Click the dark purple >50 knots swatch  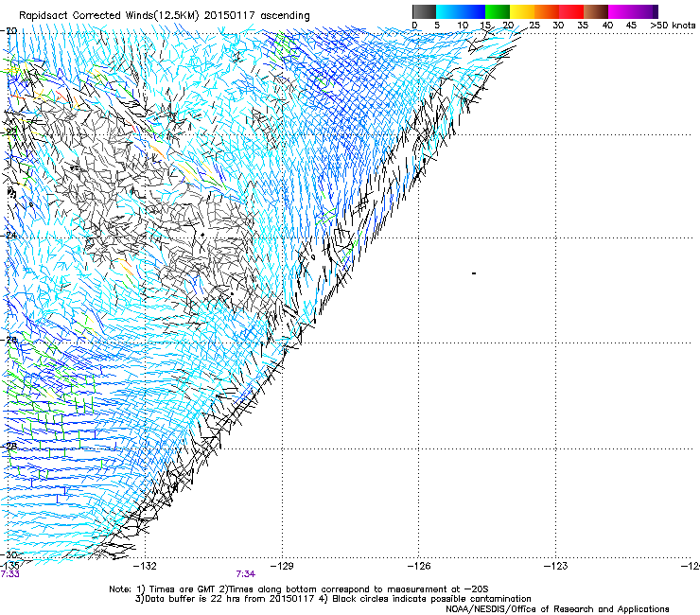[x=655, y=11]
